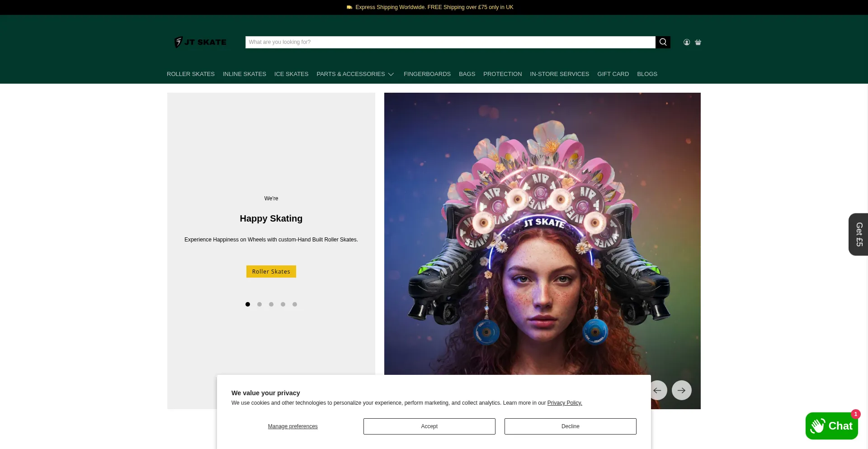Open Manage preferences for cookies
868x449 pixels.
click(x=292, y=426)
